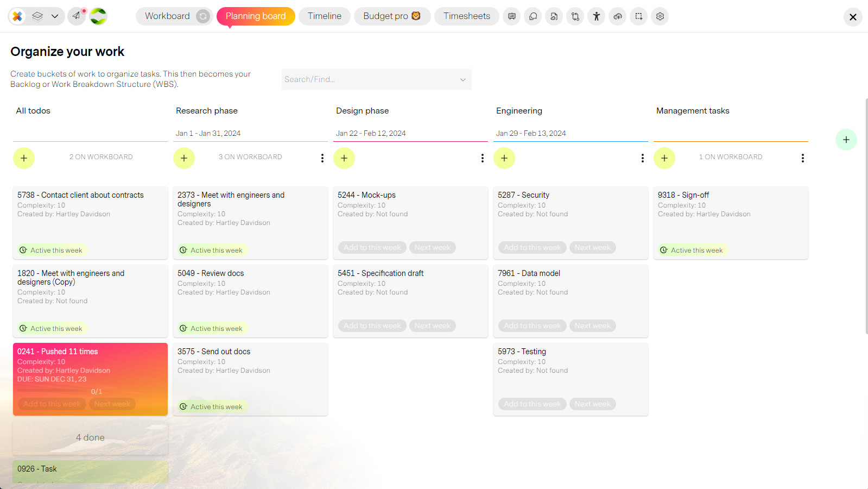Click the accessibility person icon
The height and width of the screenshot is (489, 868).
(597, 16)
